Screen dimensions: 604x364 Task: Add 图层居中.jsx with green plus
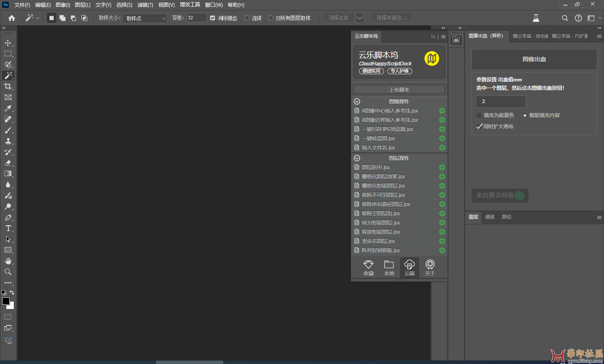click(x=442, y=167)
